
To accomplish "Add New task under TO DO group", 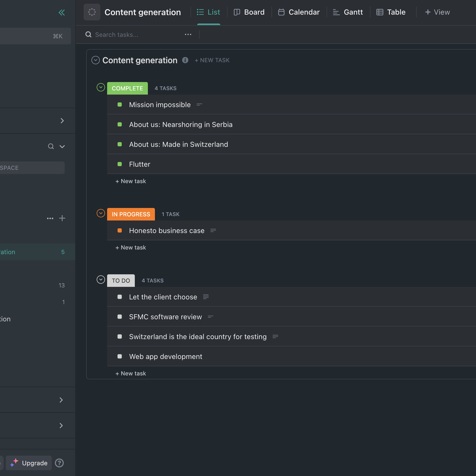I will (x=131, y=373).
